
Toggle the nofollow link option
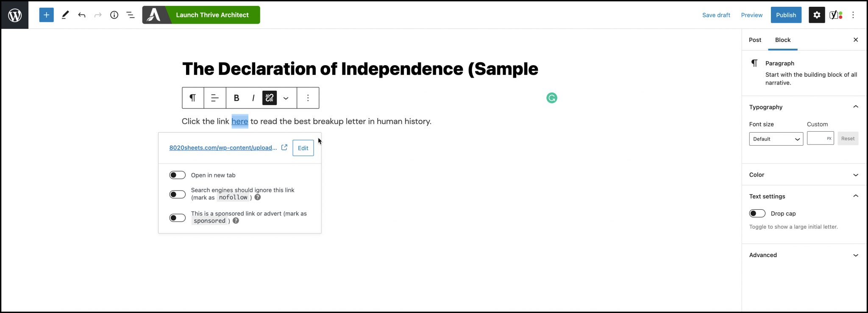[177, 194]
